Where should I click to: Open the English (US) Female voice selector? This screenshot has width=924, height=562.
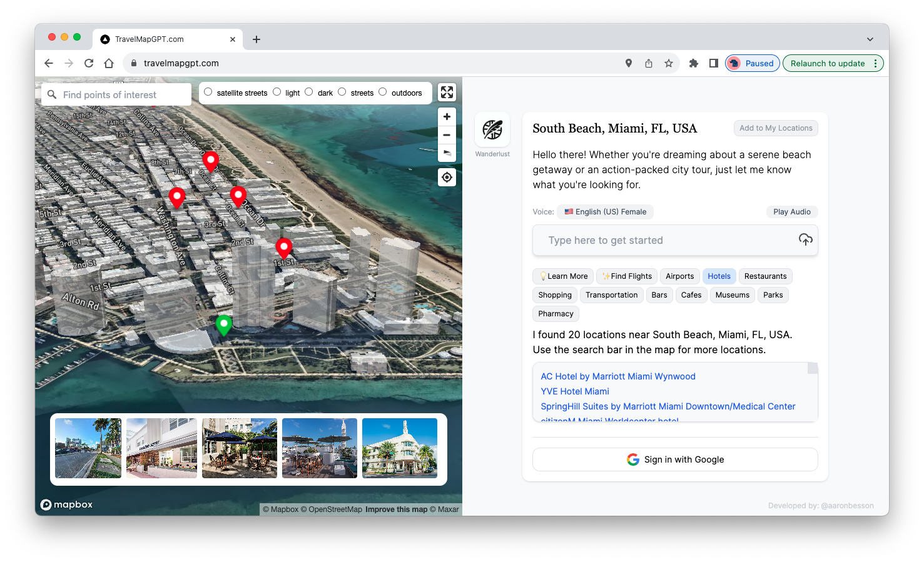coord(605,212)
